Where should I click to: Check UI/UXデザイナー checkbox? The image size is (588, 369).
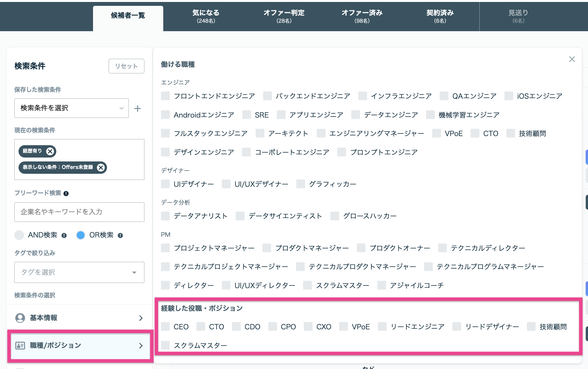(x=226, y=184)
